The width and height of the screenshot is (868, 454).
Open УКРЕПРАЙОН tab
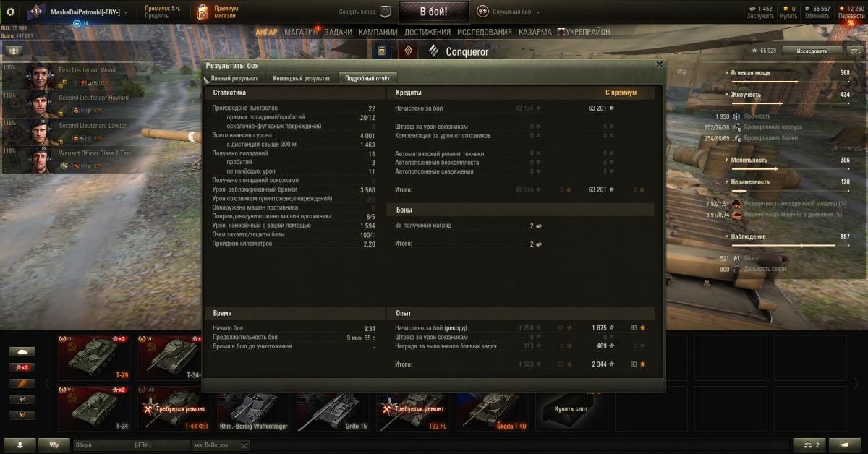pos(583,33)
